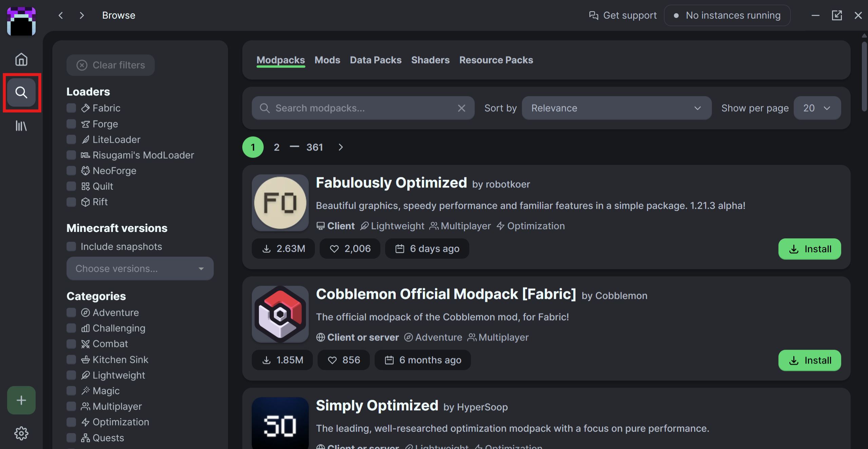The height and width of the screenshot is (449, 868).
Task: Open the Sort by Relevance dropdown
Action: pos(617,108)
